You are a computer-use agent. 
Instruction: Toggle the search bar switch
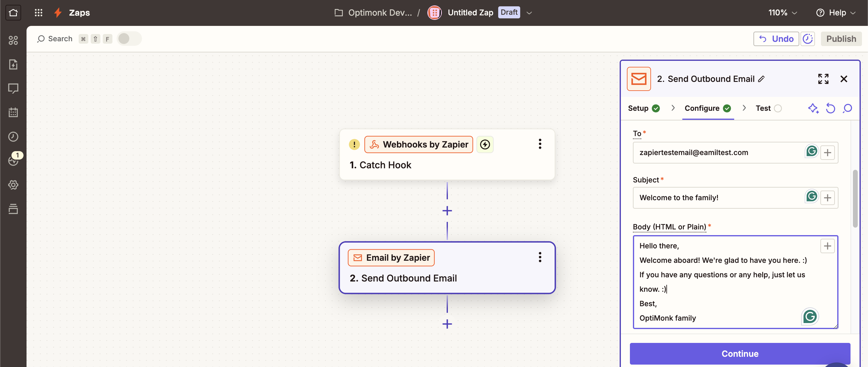129,39
